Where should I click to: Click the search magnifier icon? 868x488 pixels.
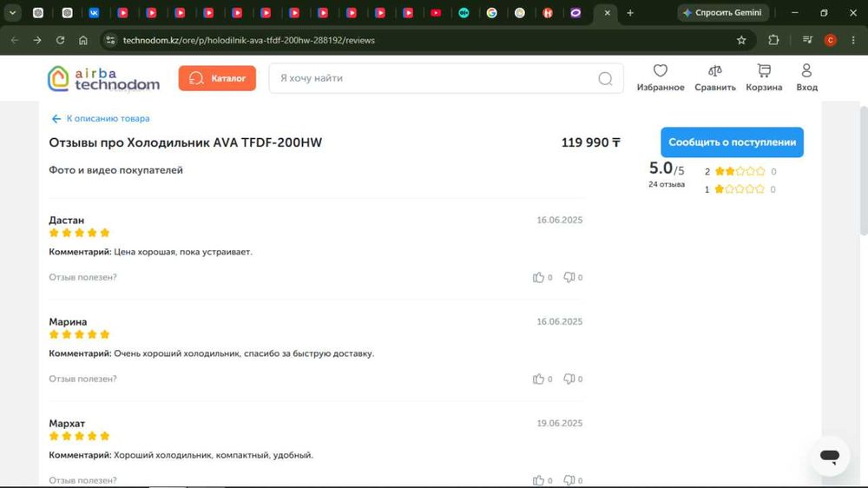[606, 79]
